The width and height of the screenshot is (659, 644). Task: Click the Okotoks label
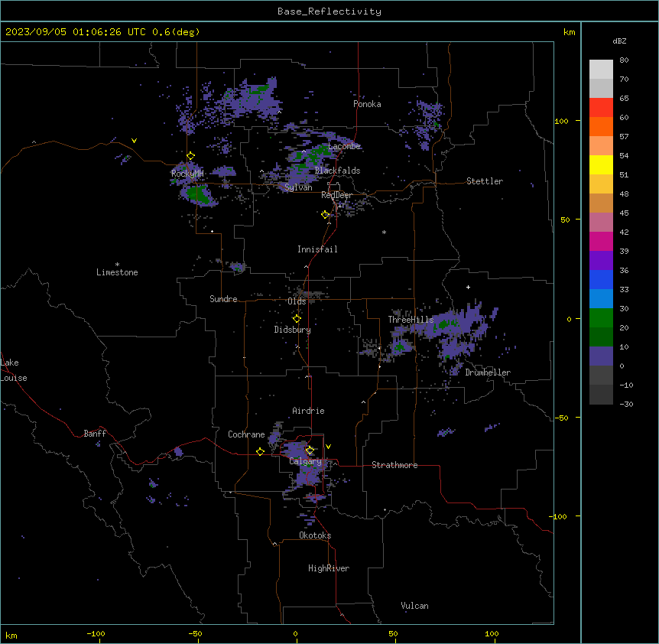[315, 535]
